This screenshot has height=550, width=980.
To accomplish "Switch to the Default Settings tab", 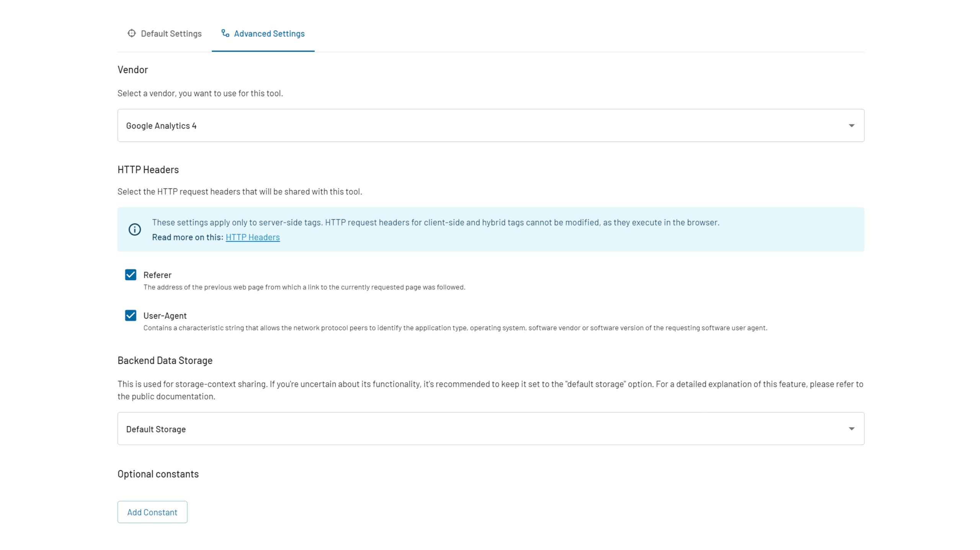I will coord(171,34).
